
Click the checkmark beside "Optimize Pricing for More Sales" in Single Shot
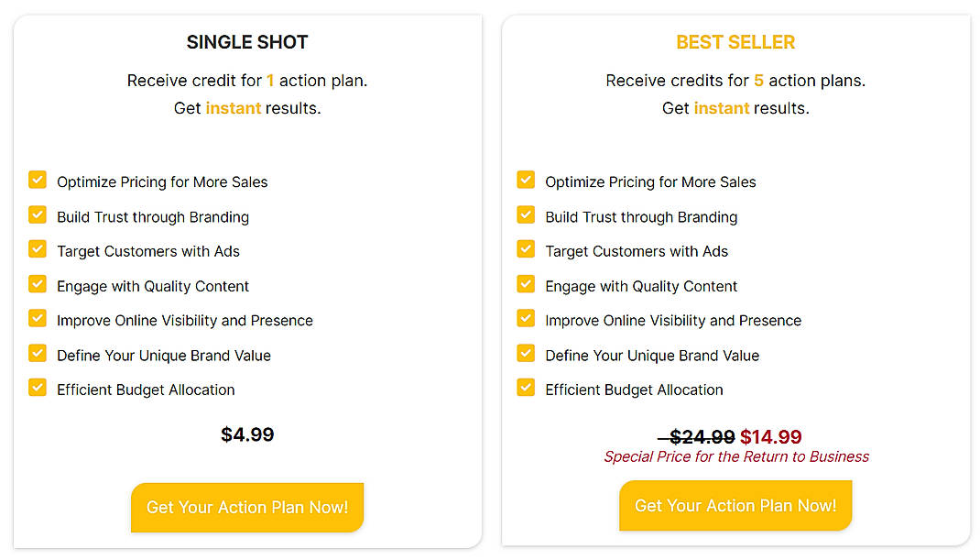pyautogui.click(x=38, y=181)
